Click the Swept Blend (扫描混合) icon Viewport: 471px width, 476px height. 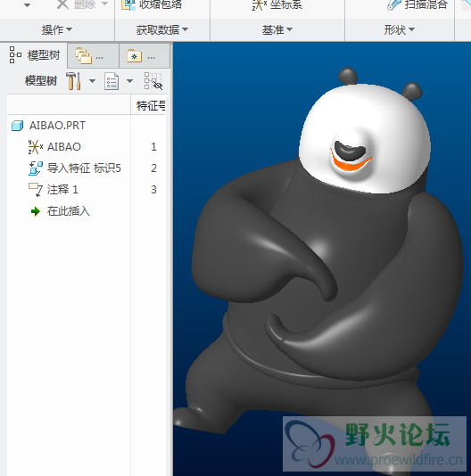coord(394,4)
